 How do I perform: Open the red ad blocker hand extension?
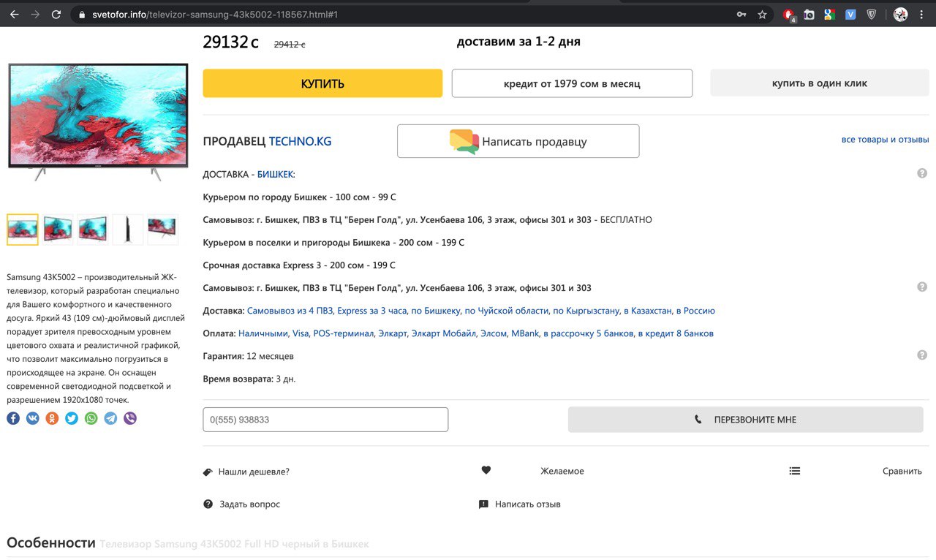(x=789, y=15)
